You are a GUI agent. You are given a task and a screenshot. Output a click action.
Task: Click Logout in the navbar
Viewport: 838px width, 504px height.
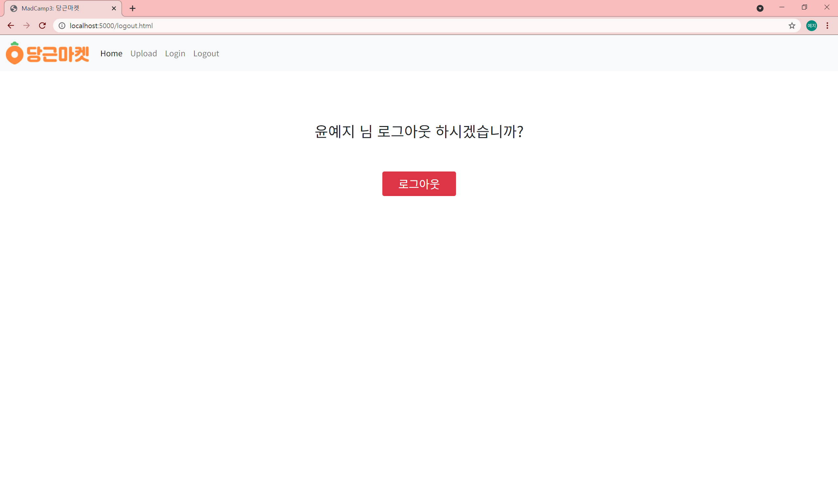[206, 53]
